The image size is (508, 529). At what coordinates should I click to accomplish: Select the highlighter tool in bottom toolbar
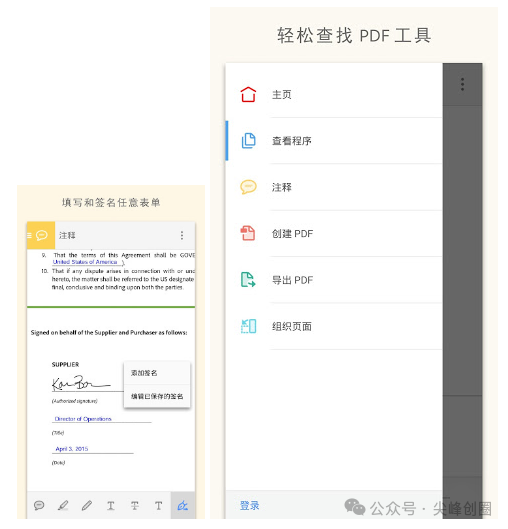(63, 505)
